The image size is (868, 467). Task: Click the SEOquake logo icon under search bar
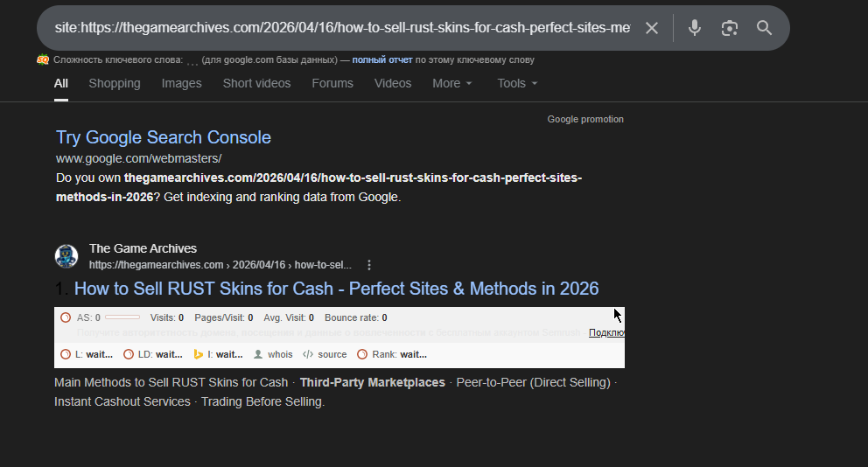click(43, 59)
